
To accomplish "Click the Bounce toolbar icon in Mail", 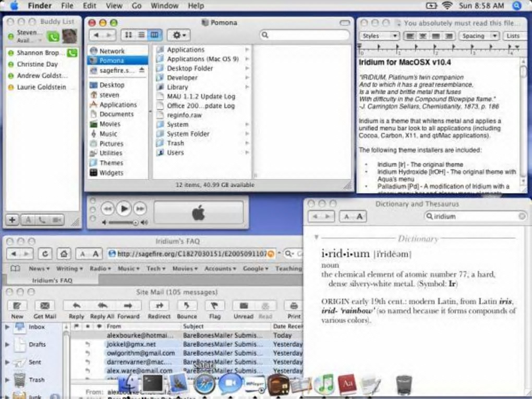I will [x=187, y=306].
